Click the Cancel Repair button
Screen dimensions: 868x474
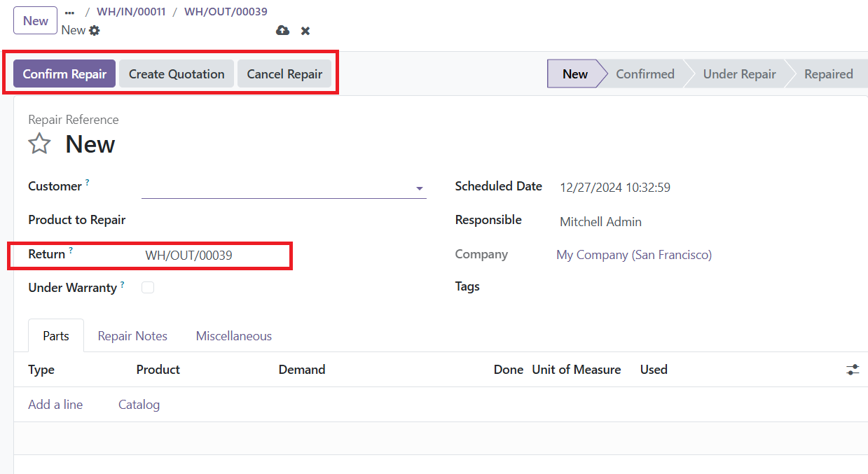pyautogui.click(x=284, y=74)
